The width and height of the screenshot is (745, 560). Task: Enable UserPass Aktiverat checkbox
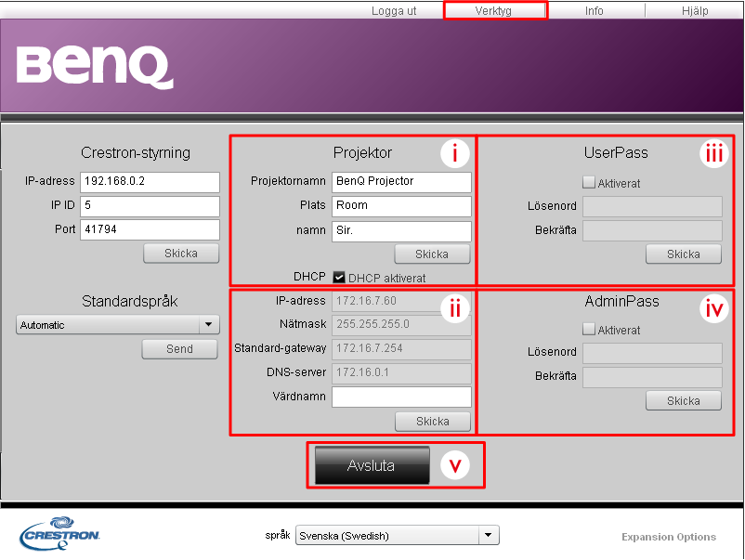[589, 182]
